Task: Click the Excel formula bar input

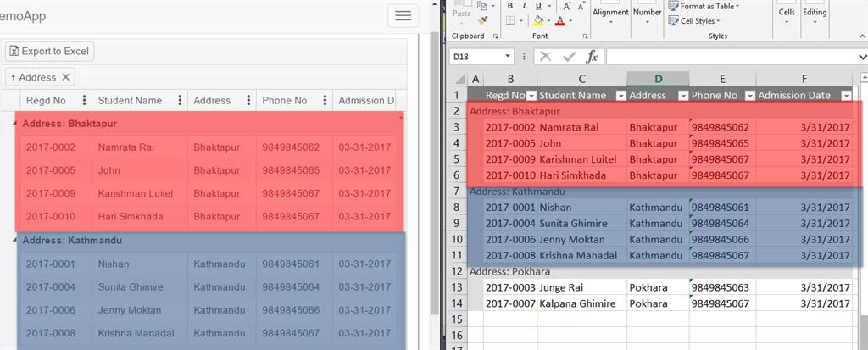Action: (x=731, y=57)
